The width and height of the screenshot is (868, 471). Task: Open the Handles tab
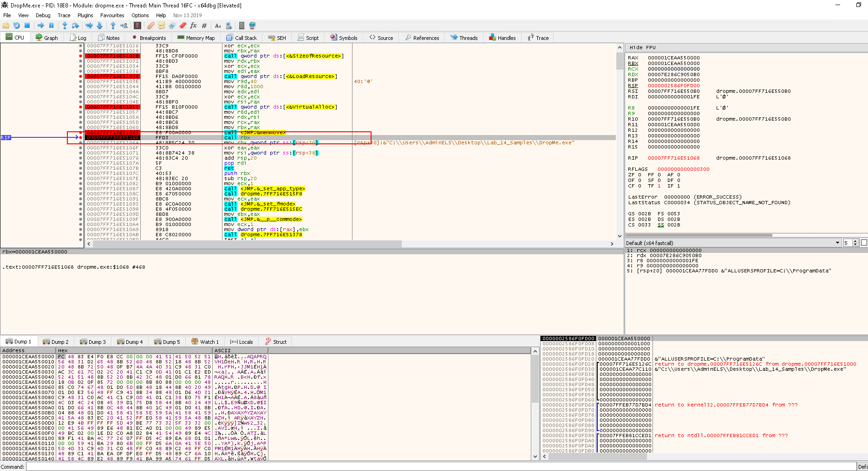502,38
